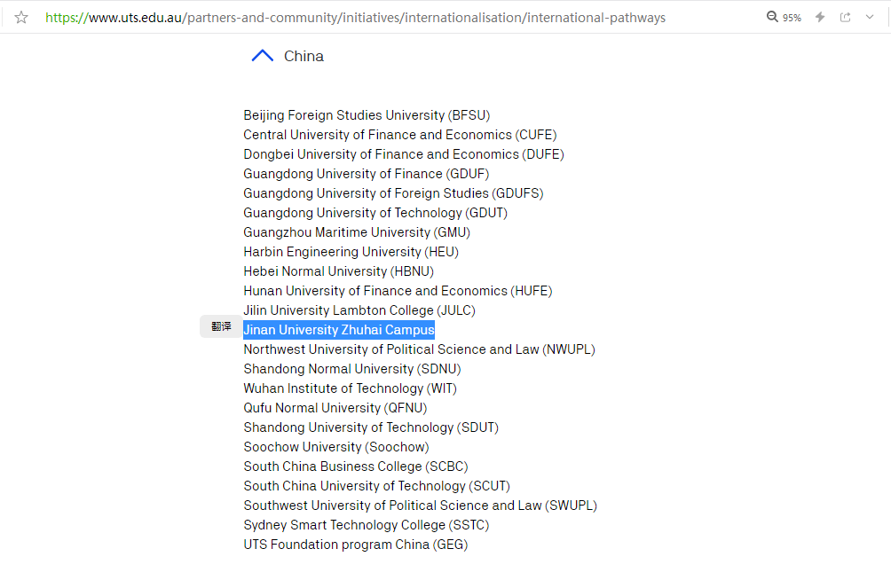
Task: Click the share page icon
Action: [x=846, y=17]
